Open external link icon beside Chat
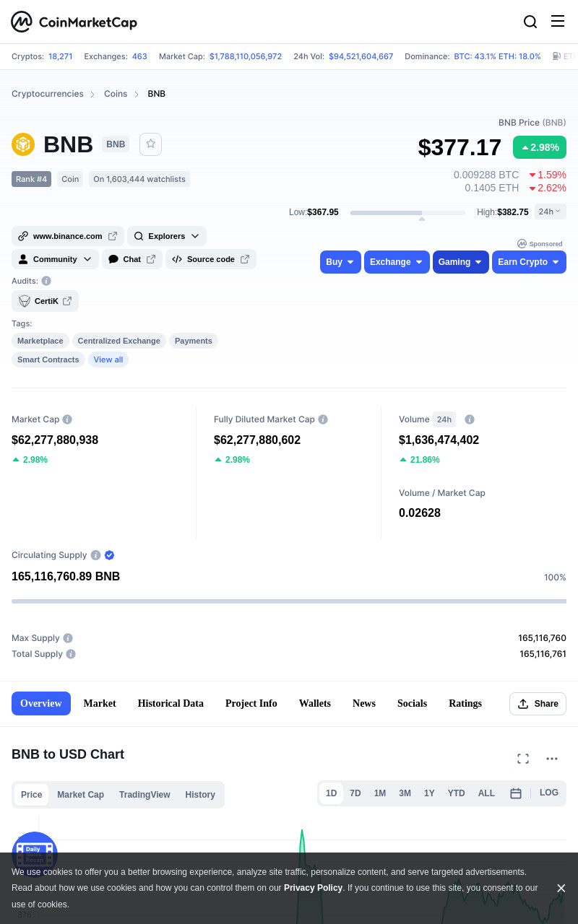Image resolution: width=578 pixels, height=924 pixels. tap(151, 259)
